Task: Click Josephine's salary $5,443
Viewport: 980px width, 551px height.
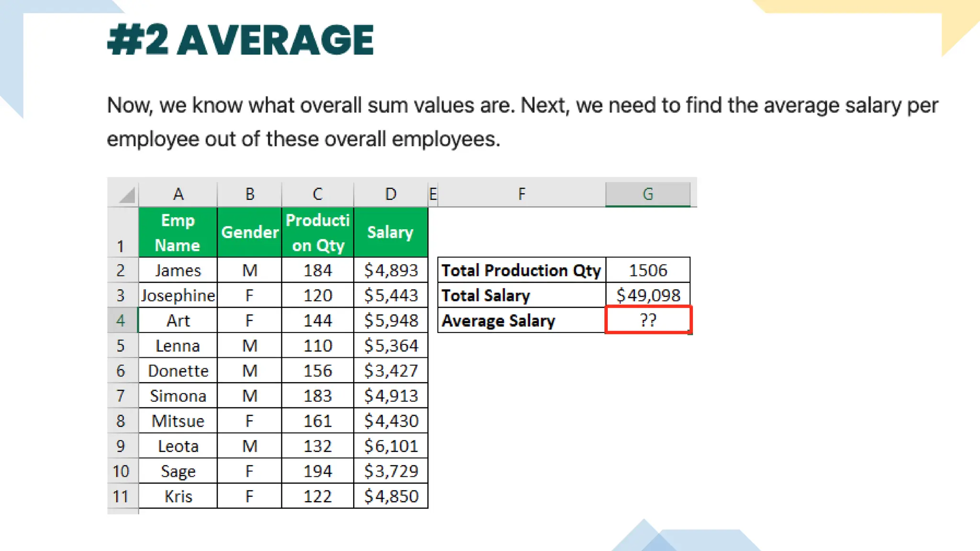Action: 390,295
